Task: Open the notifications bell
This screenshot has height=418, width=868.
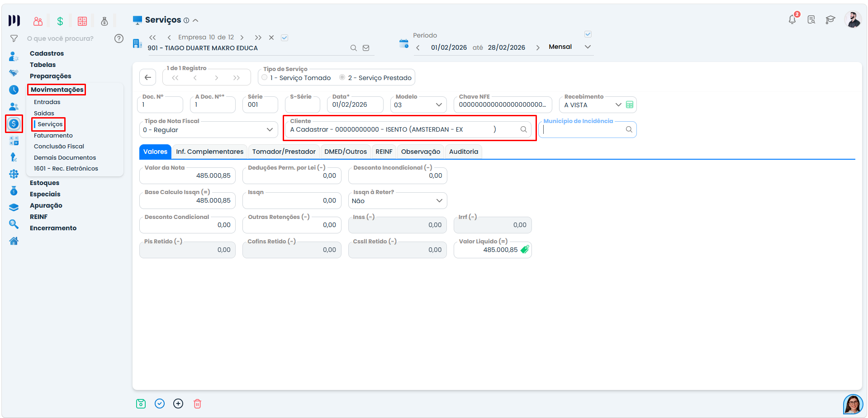Action: pyautogui.click(x=792, y=19)
